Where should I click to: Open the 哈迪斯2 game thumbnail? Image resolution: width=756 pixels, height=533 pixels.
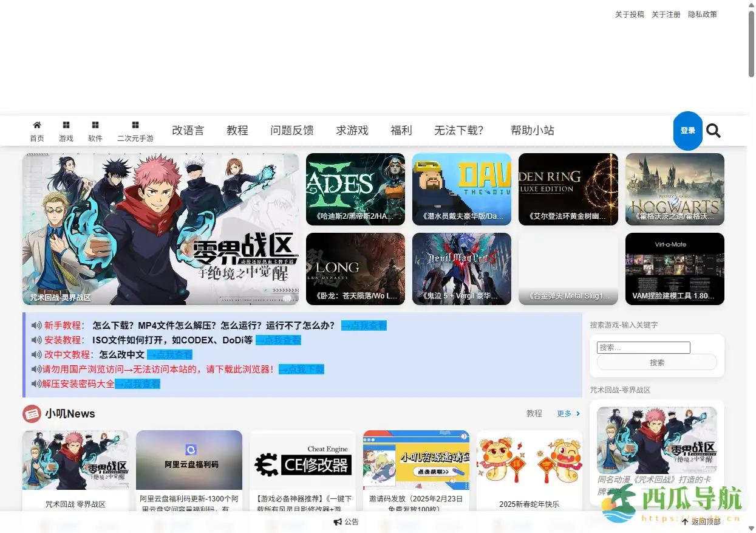click(x=355, y=189)
